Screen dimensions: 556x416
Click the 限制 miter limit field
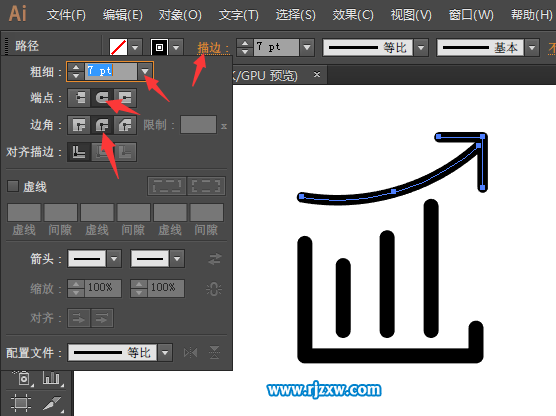[x=198, y=124]
